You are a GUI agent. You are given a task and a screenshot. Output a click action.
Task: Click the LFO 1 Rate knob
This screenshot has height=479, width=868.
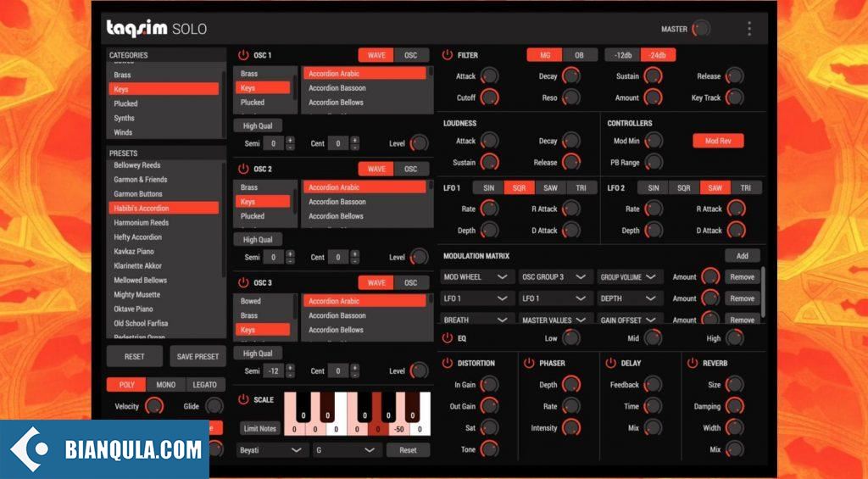point(489,209)
